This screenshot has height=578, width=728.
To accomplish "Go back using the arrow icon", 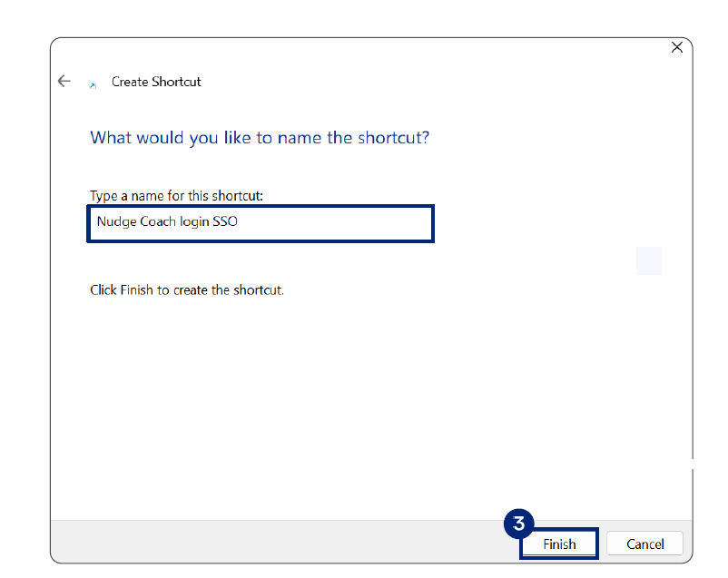I will coord(64,81).
